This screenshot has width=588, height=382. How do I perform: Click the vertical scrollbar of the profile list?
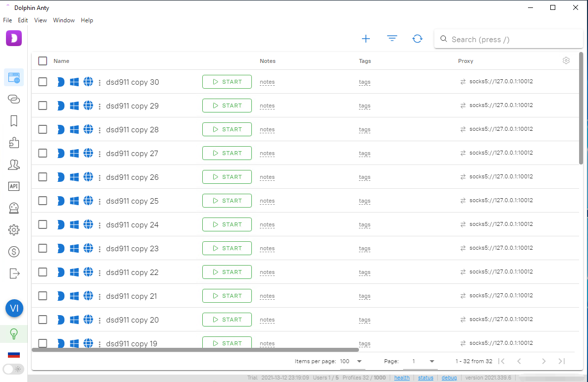[581, 108]
